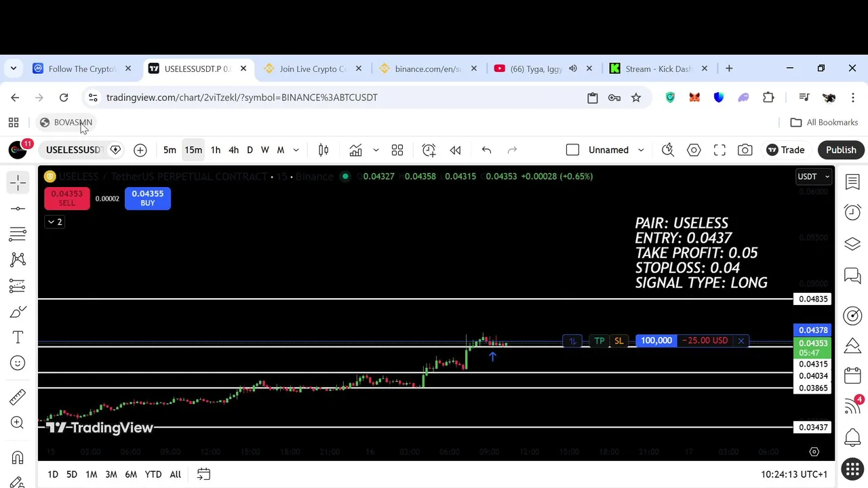Image resolution: width=868 pixels, height=488 pixels.
Task: Bookmark this page with the star
Action: [x=636, y=98]
